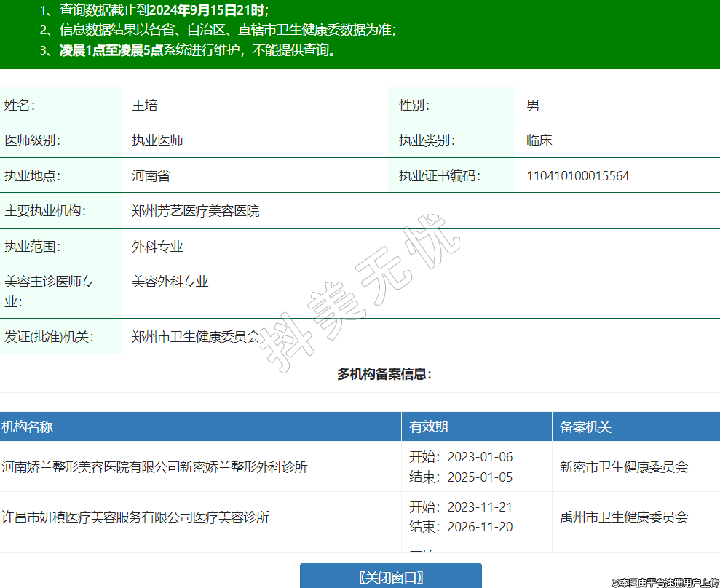Screen dimensions: 720x588
Task: Select the 美容外科专业 specialty value
Action: click(170, 282)
